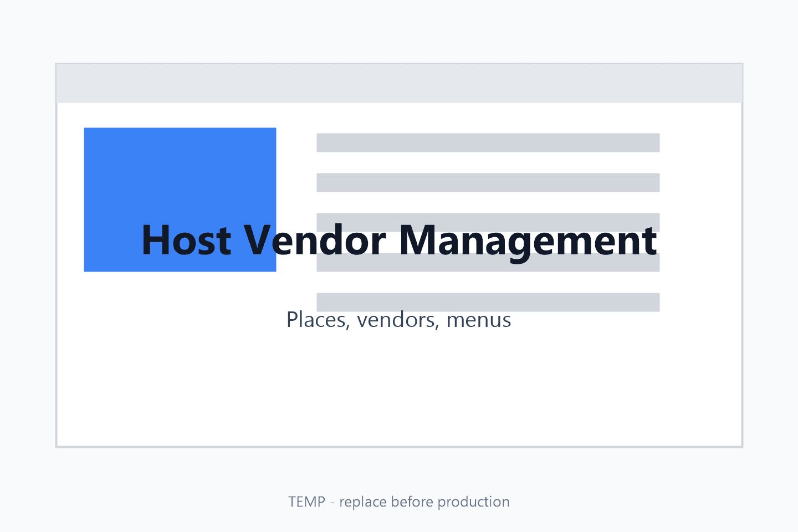Click the "TEMP - replace before production" note

[x=399, y=502]
